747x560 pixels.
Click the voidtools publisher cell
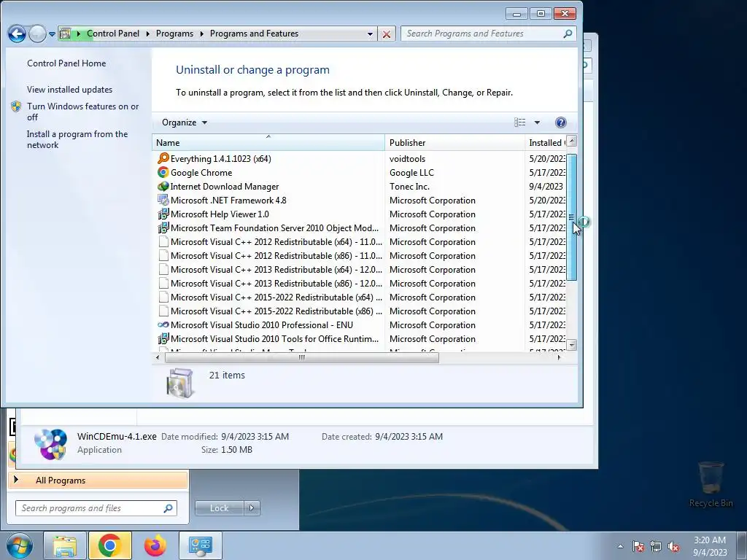[407, 158]
